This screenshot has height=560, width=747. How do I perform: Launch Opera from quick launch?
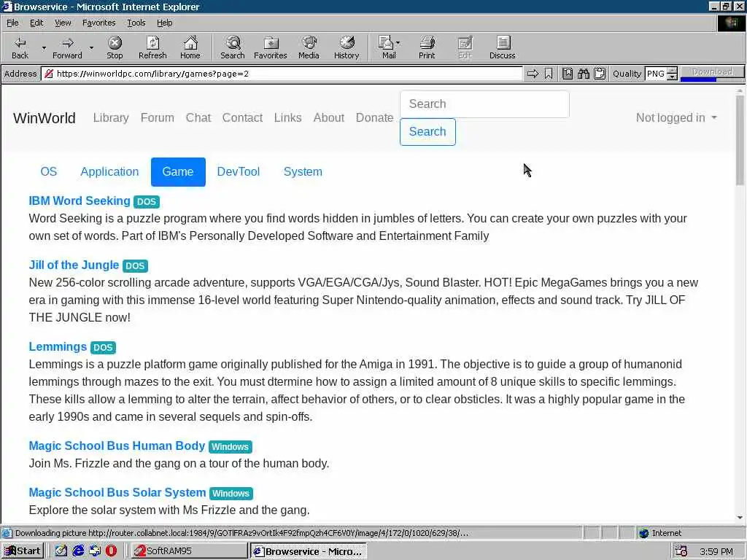tap(111, 551)
